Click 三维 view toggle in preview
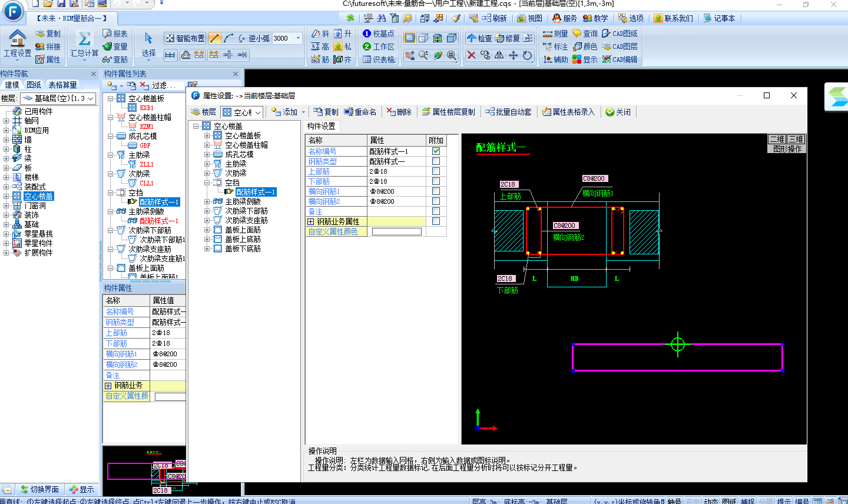 pos(796,139)
